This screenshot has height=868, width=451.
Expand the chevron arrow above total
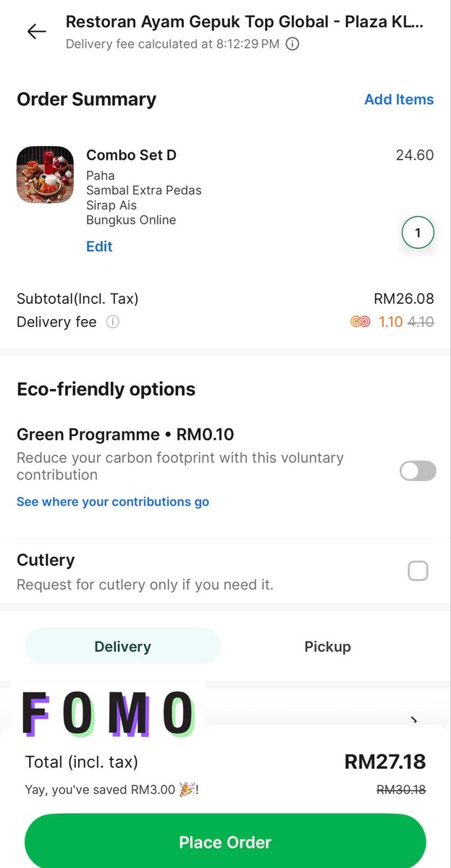click(x=414, y=720)
